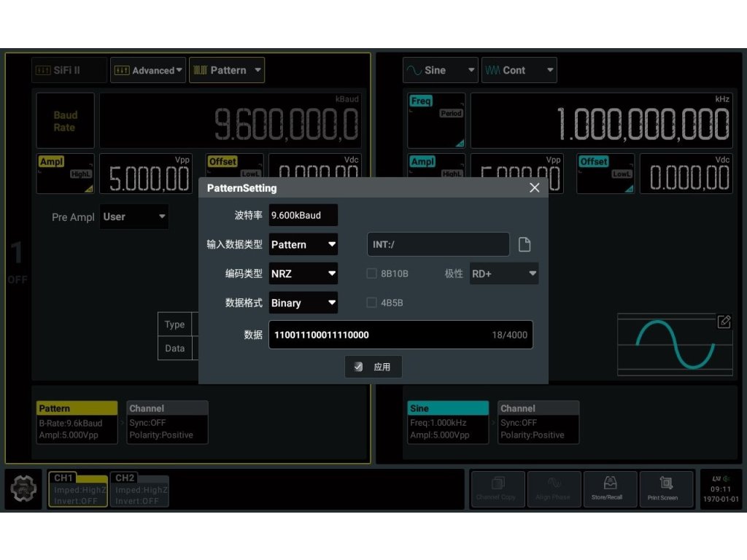
Task: Switch to the CH2 channel tab
Action: point(139,489)
